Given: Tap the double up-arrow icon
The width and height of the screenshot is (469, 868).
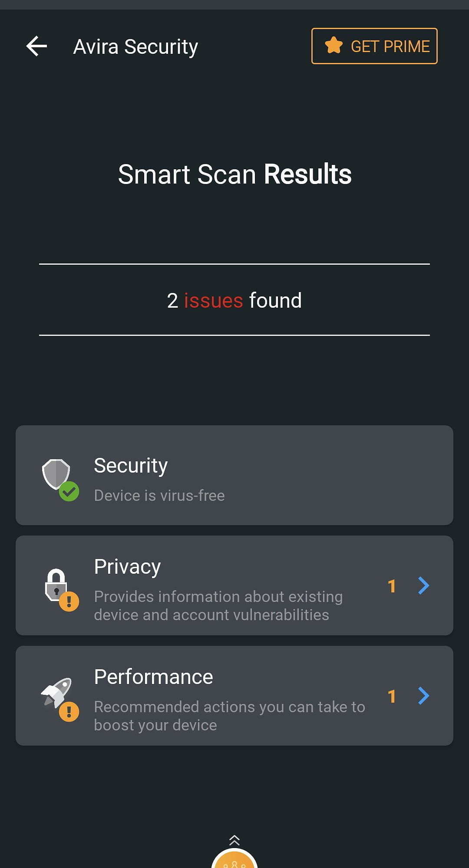Looking at the screenshot, I should (234, 840).
